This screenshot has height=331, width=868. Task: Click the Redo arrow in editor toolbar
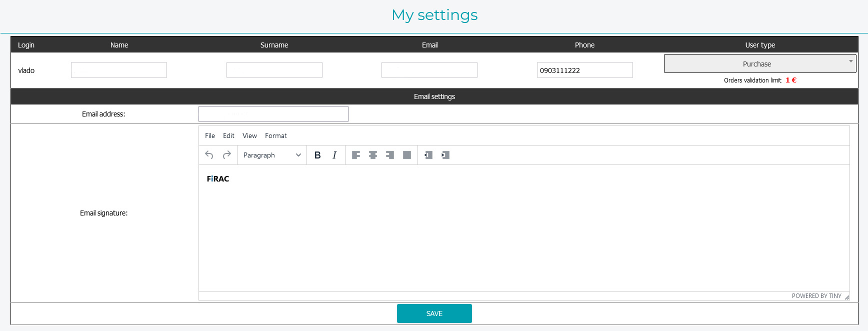click(226, 155)
